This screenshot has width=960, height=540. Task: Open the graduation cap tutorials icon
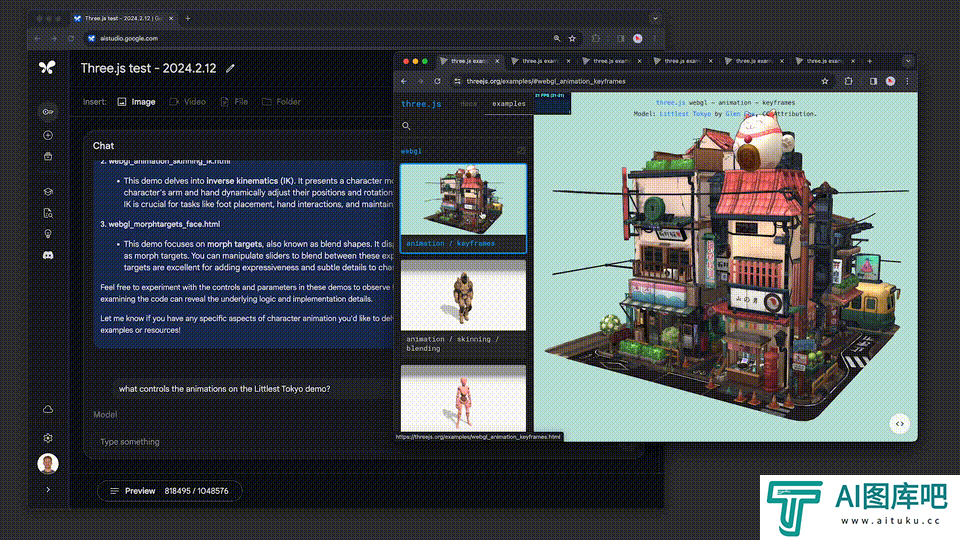point(48,192)
